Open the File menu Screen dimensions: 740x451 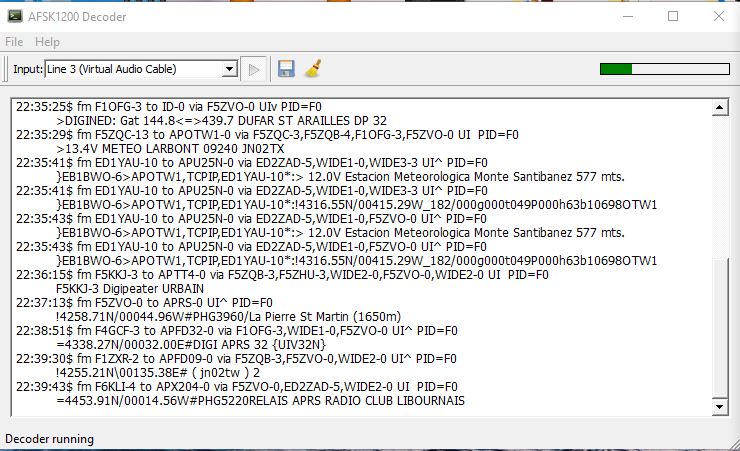(x=14, y=42)
